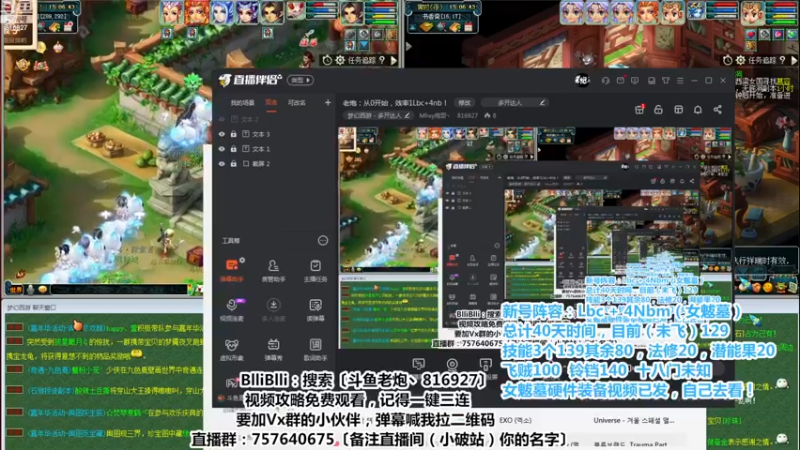This screenshot has width=800, height=450.
Task: Open the layout panel icon
Action: [x=678, y=109]
